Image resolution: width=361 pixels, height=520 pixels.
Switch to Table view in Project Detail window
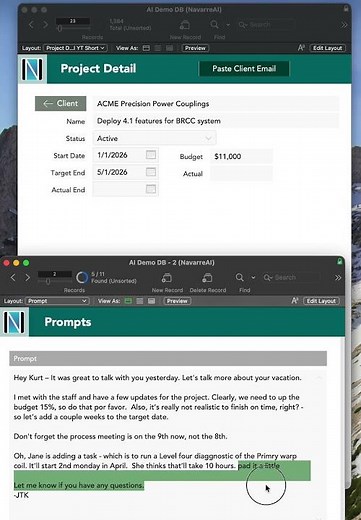(169, 48)
